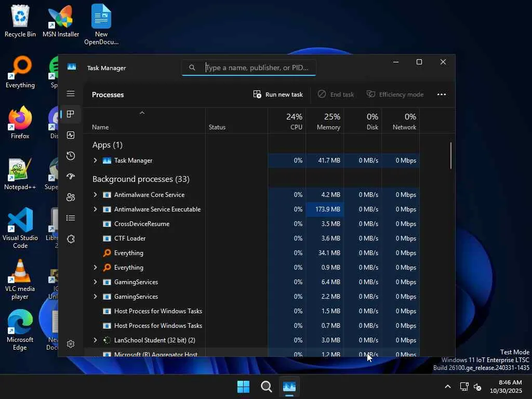Open clock and date 8:46 AM
This screenshot has width=532, height=399.
(x=506, y=387)
